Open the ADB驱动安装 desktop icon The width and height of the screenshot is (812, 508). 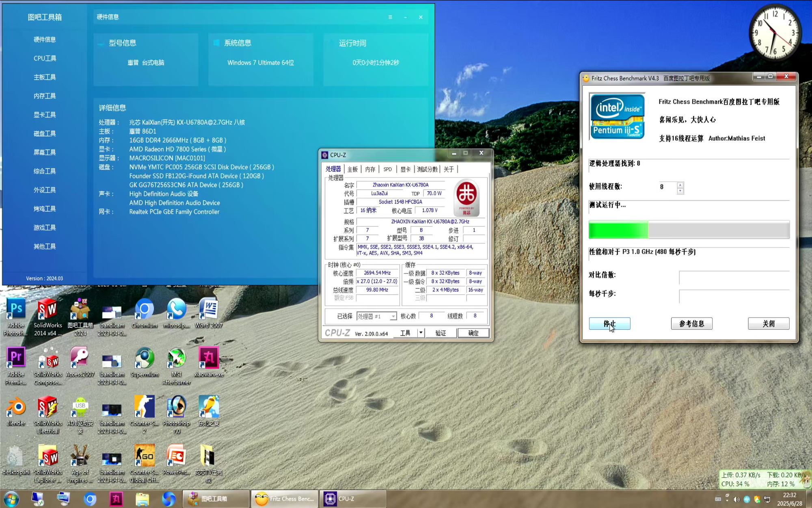point(80,415)
